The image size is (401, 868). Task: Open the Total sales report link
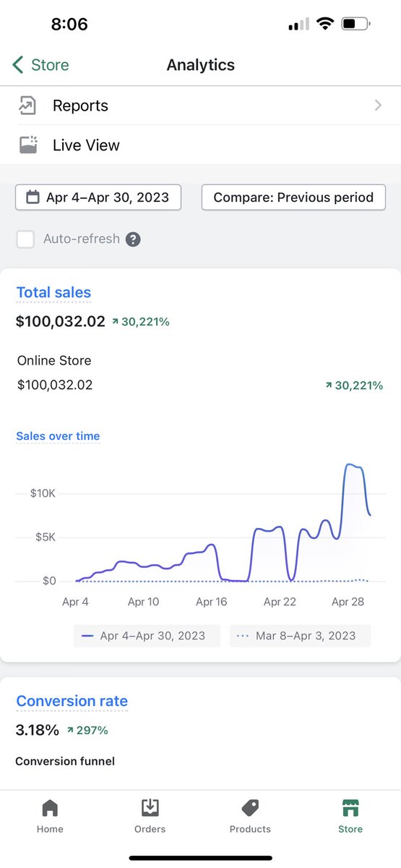click(53, 293)
